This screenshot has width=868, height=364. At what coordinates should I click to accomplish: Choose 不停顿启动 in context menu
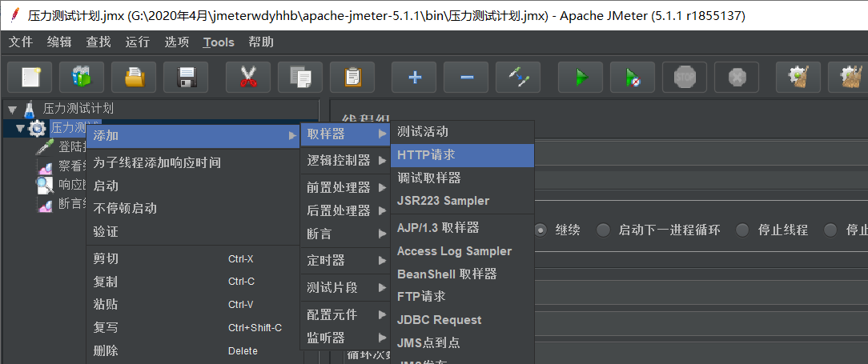(x=193, y=209)
